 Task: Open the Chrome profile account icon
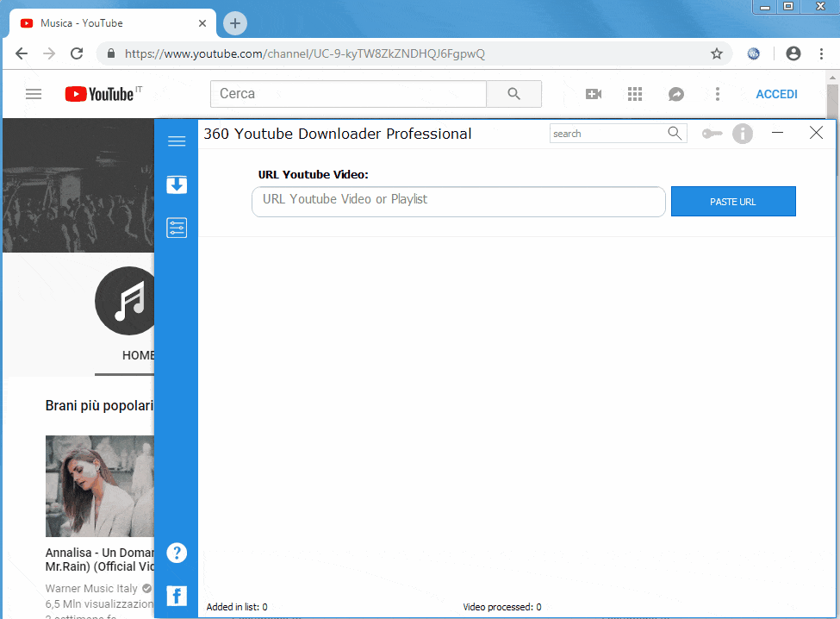click(793, 53)
